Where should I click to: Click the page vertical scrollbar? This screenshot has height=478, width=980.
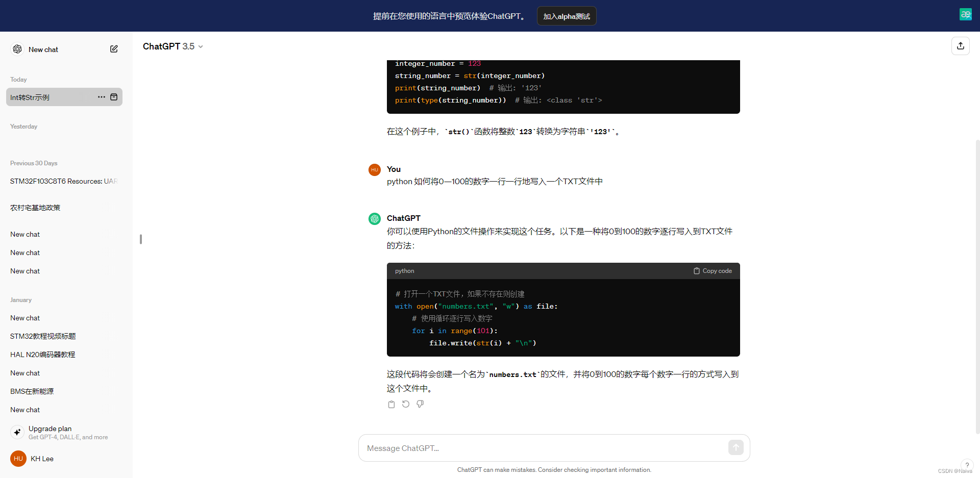coord(977,286)
